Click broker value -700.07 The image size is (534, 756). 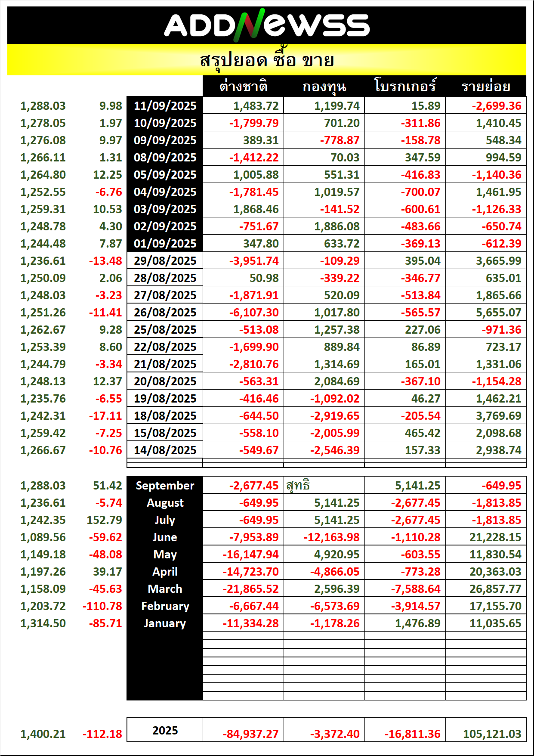[x=420, y=192]
